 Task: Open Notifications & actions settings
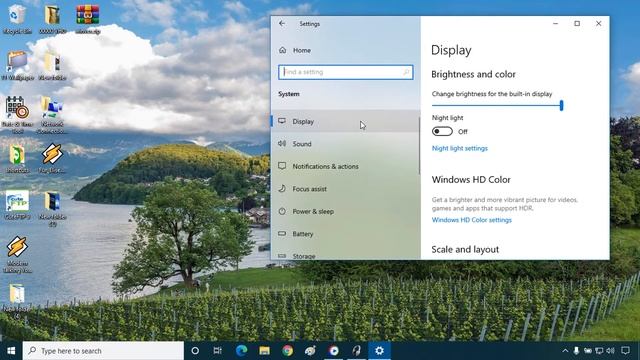[345, 166]
